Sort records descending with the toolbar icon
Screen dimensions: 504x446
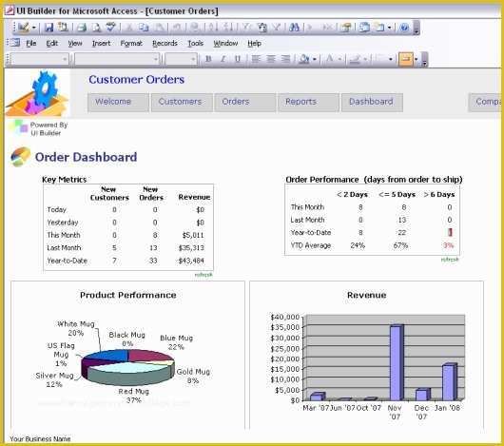(x=227, y=28)
